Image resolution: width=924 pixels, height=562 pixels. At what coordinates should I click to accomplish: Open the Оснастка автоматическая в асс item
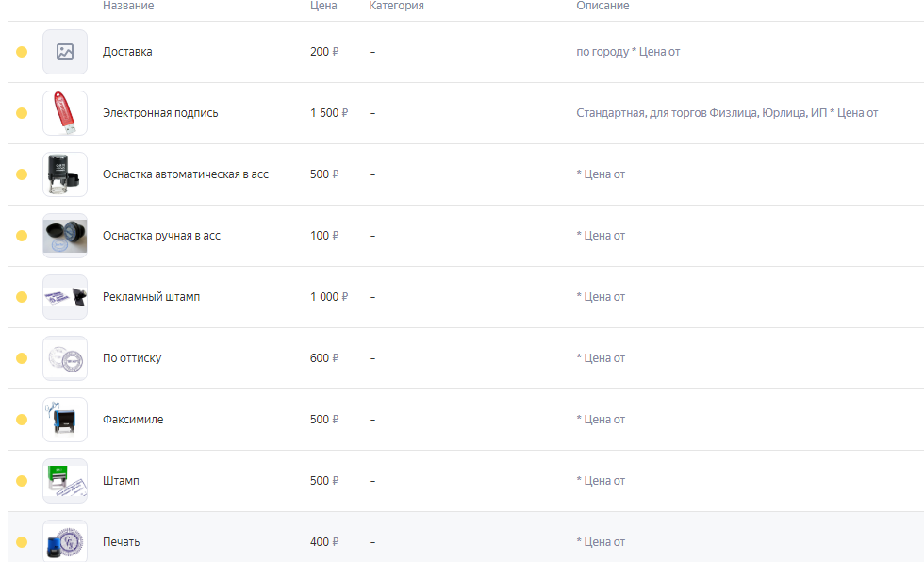tap(186, 174)
